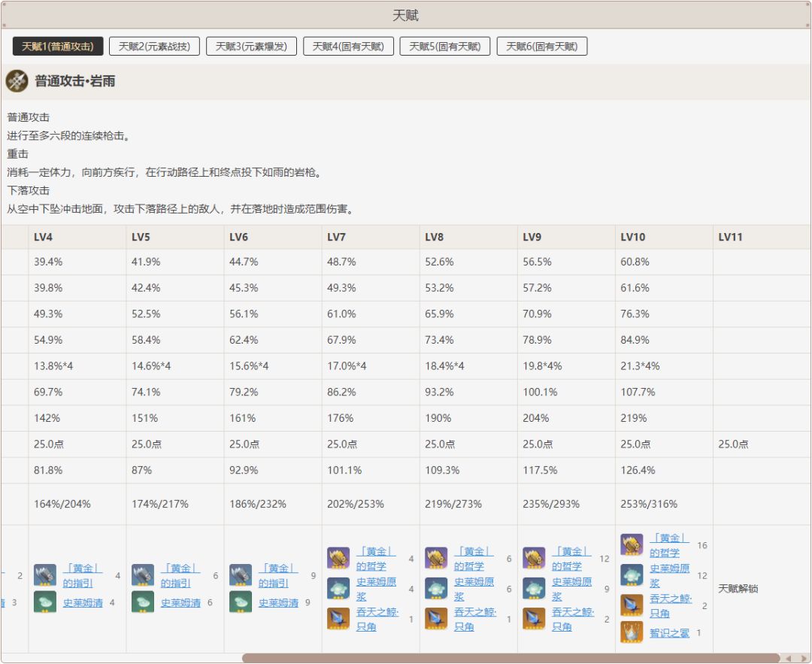The image size is (812, 664).
Task: Click the 普通攻击·岩雨 heading text
Action: [75, 80]
